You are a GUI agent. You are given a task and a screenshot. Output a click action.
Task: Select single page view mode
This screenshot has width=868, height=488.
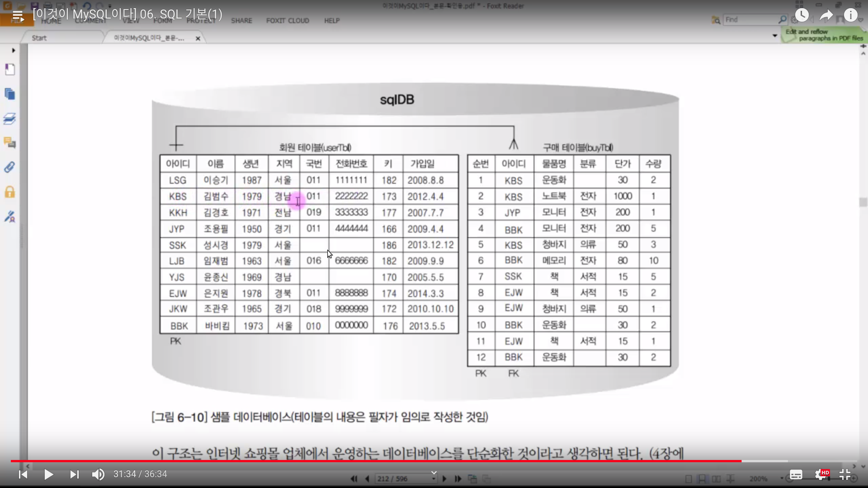689,479
